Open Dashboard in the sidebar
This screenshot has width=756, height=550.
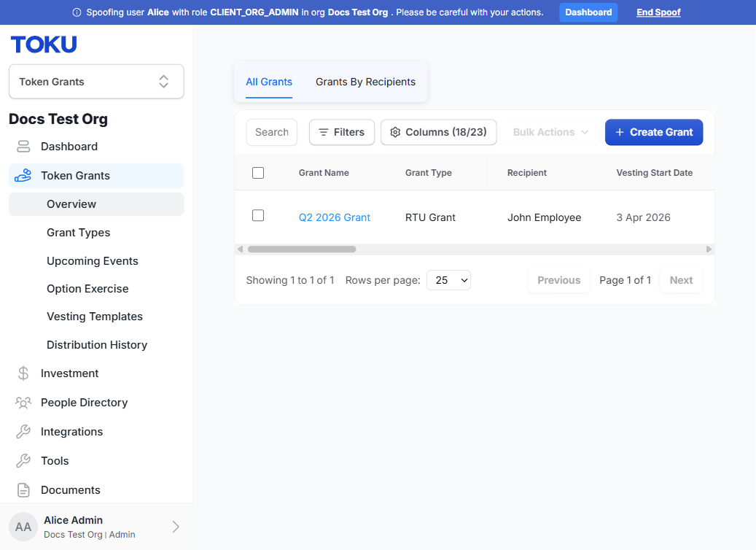point(96,146)
